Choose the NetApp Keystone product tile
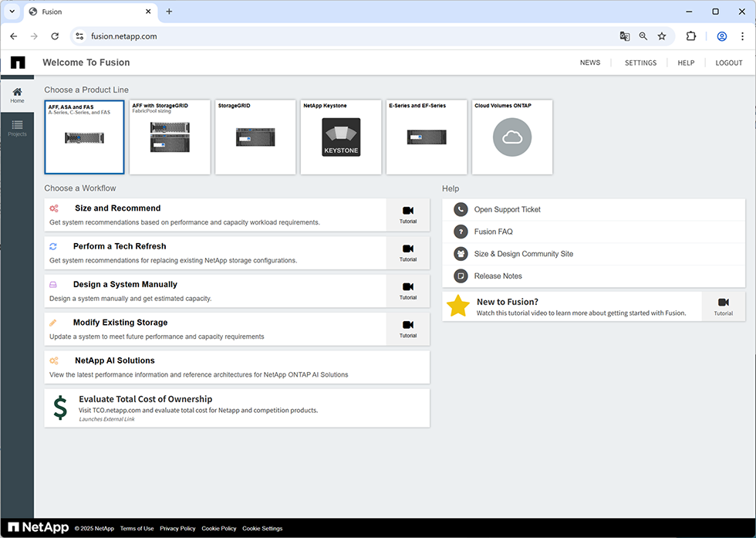This screenshot has width=756, height=538. (341, 137)
